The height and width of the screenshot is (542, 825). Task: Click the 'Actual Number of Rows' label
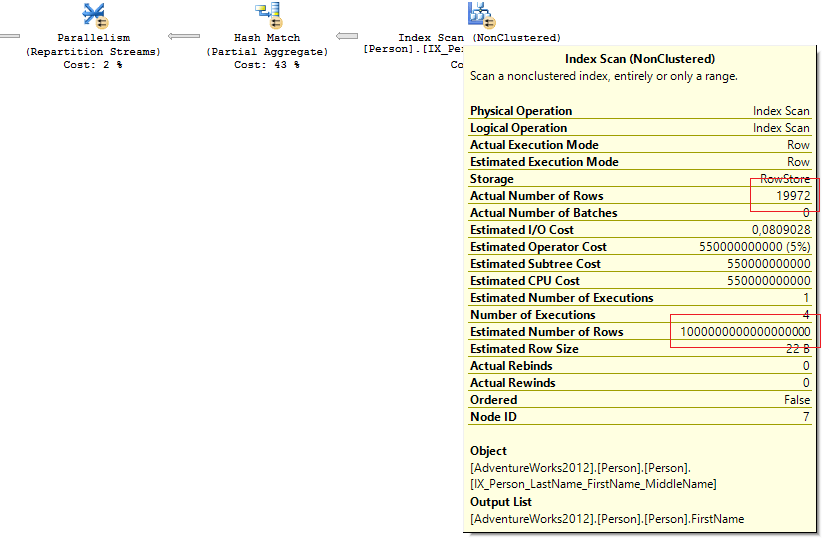point(537,196)
